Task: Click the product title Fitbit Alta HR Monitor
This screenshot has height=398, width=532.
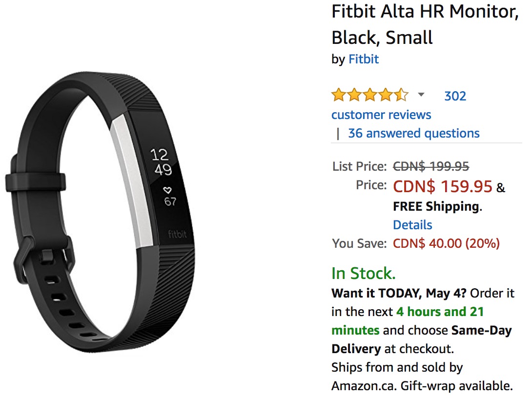Action: point(425,24)
